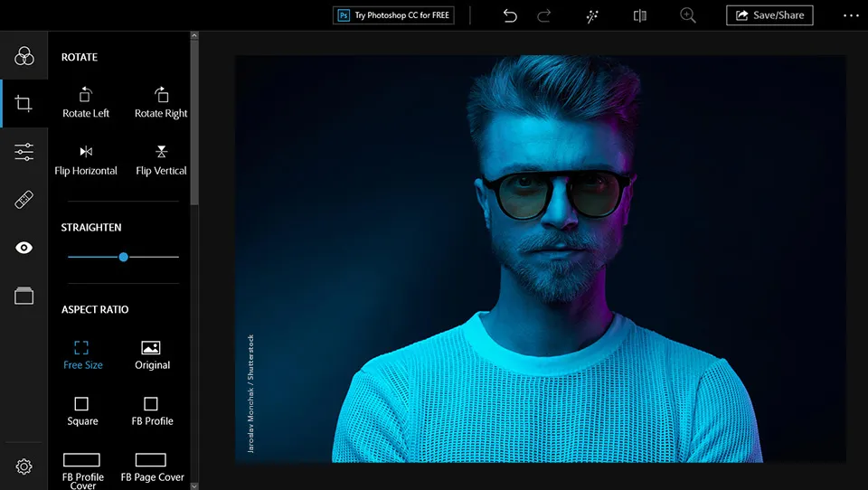Click Try Photoshop CC for FREE
The width and height of the screenshot is (868, 490).
[x=393, y=15]
